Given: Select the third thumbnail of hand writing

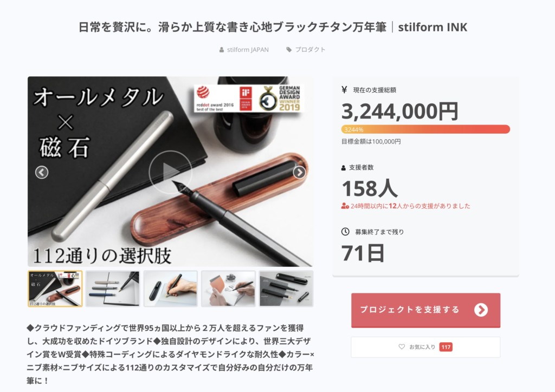Looking at the screenshot, I should coord(171,289).
